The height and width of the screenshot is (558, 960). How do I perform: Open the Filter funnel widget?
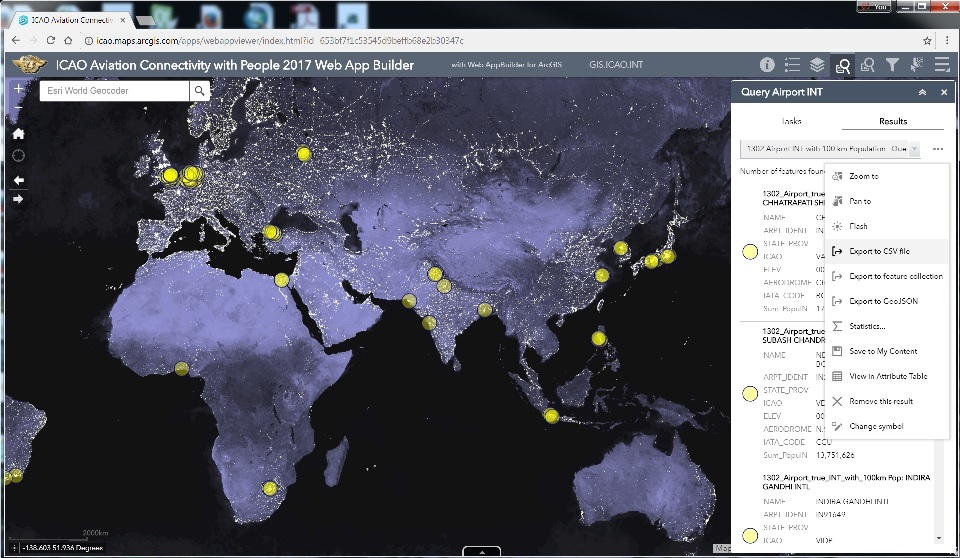pos(893,65)
